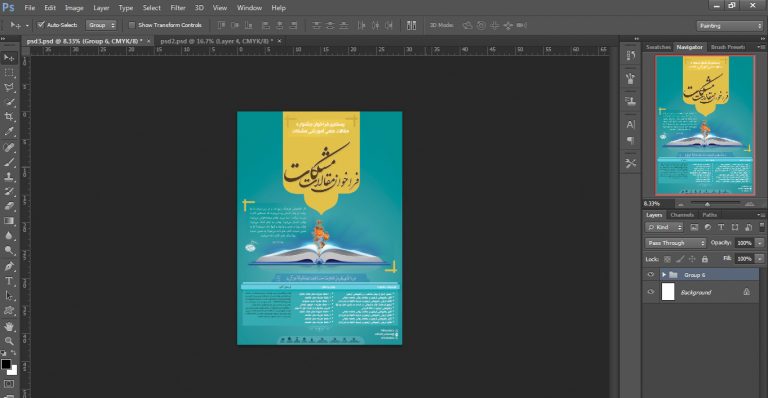The width and height of the screenshot is (768, 398).
Task: Select the Path Selection tool
Action: pyautogui.click(x=9, y=296)
